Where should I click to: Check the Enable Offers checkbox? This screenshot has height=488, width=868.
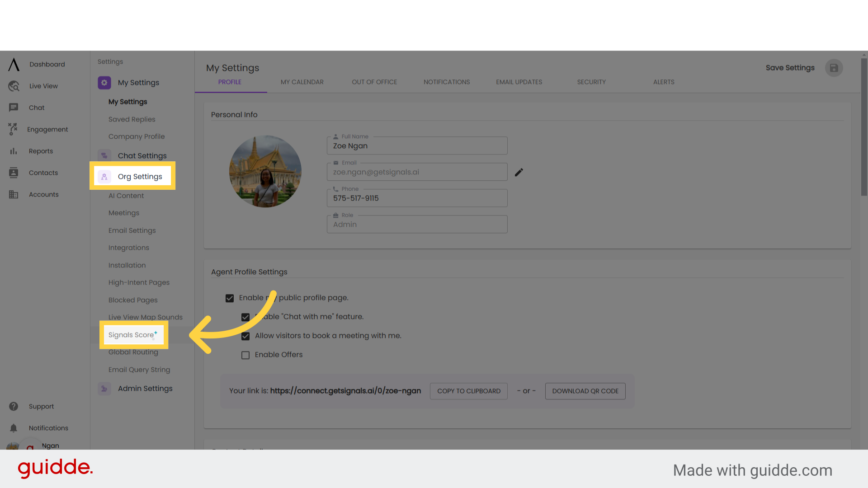[x=245, y=355]
